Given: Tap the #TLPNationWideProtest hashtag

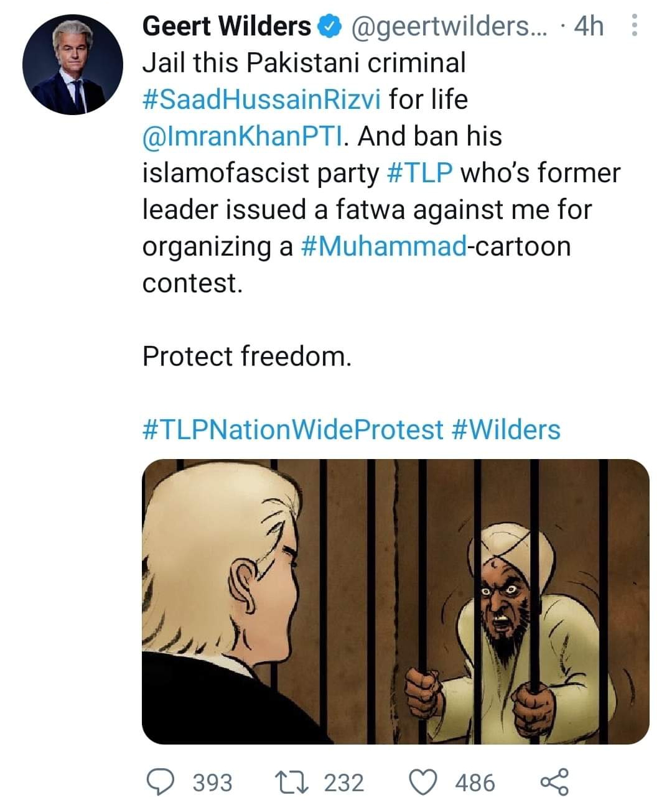Looking at the screenshot, I should point(292,430).
